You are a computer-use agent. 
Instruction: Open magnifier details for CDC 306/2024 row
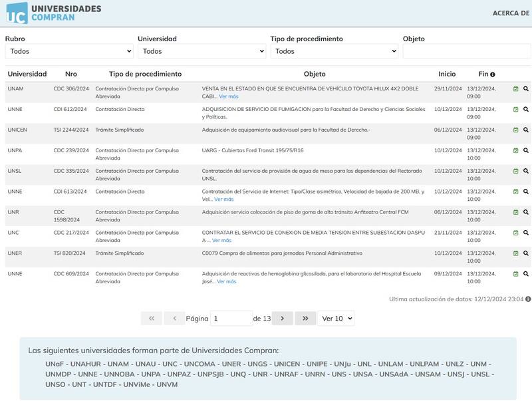pos(525,89)
